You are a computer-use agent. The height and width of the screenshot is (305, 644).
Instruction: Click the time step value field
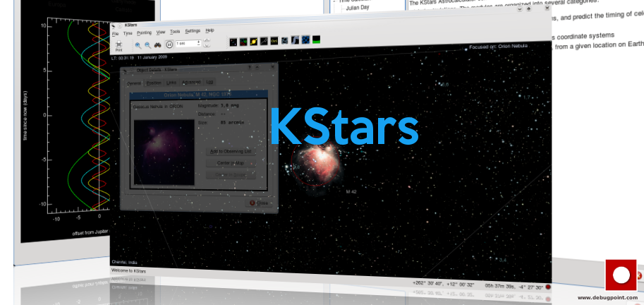click(186, 43)
